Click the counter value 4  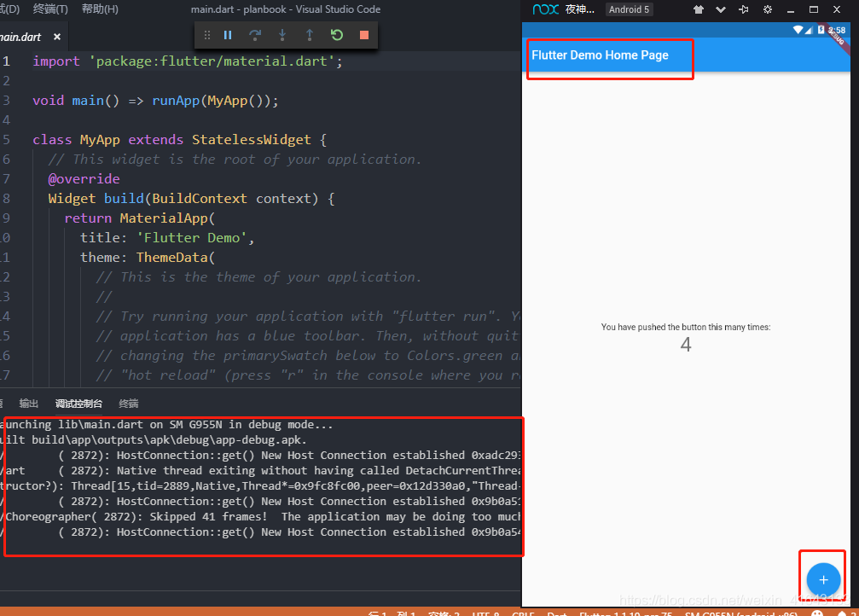(x=685, y=345)
